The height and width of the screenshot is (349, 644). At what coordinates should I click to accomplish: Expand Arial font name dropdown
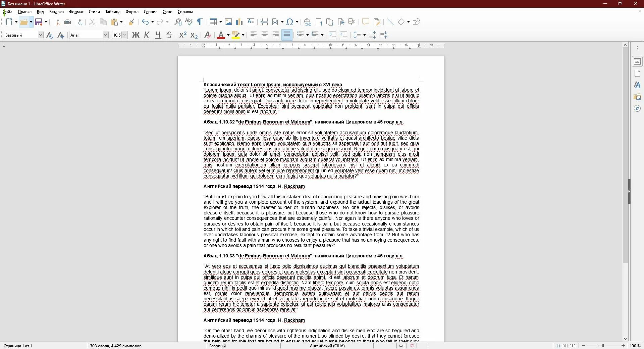106,35
